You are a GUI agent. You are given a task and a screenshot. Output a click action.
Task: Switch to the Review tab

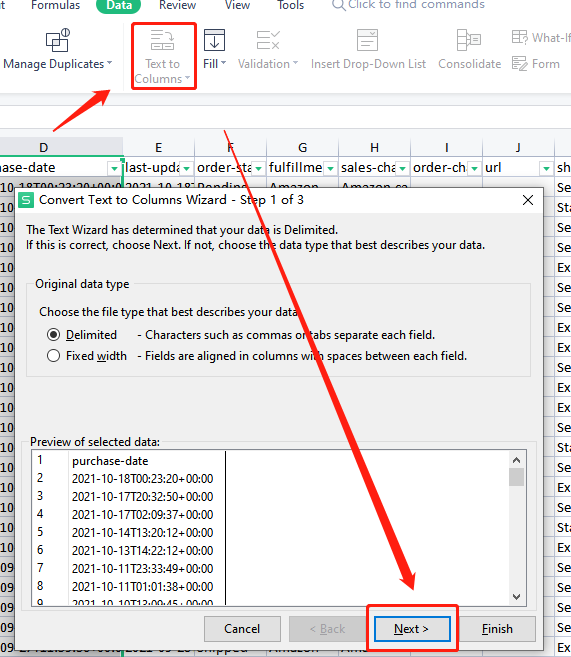point(177,5)
